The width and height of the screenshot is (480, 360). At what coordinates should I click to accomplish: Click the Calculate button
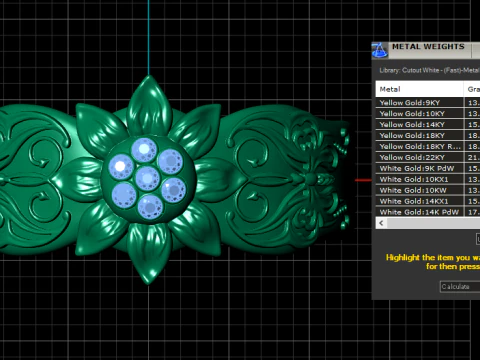click(x=460, y=287)
